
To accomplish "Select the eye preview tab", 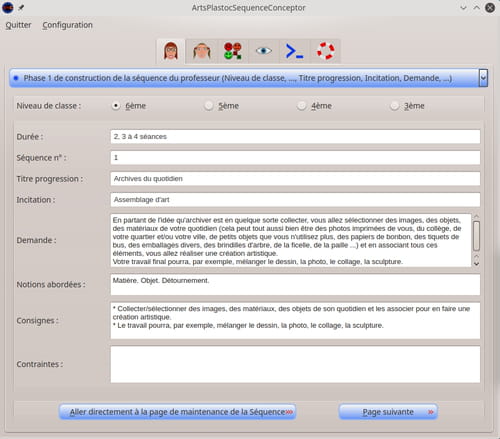I will click(263, 51).
